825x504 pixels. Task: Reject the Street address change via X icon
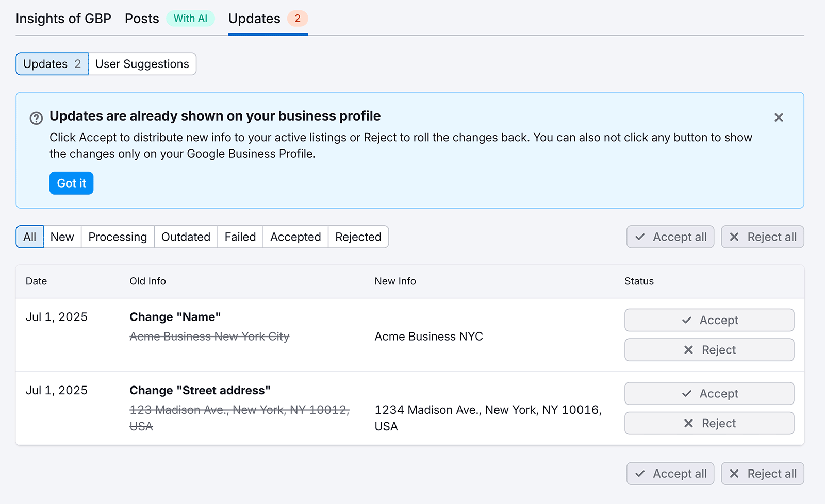[x=688, y=423]
